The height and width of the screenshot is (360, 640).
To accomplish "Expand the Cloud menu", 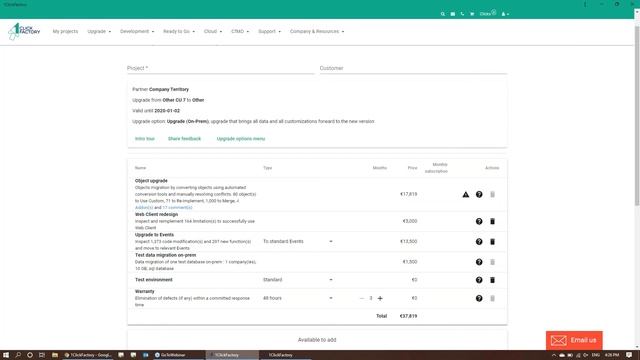I will (x=213, y=31).
